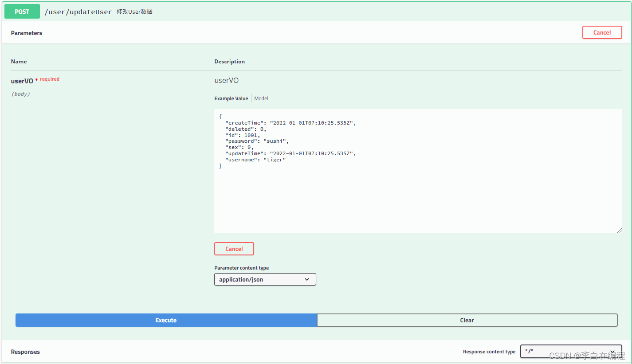Select the Example Value tab

click(x=231, y=98)
